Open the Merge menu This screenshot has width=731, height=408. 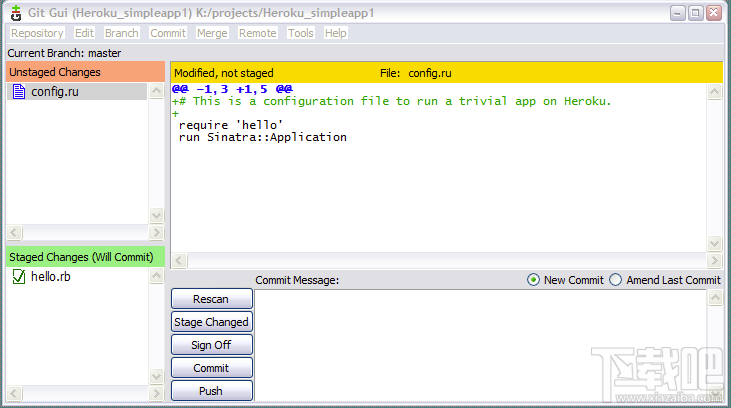[212, 33]
